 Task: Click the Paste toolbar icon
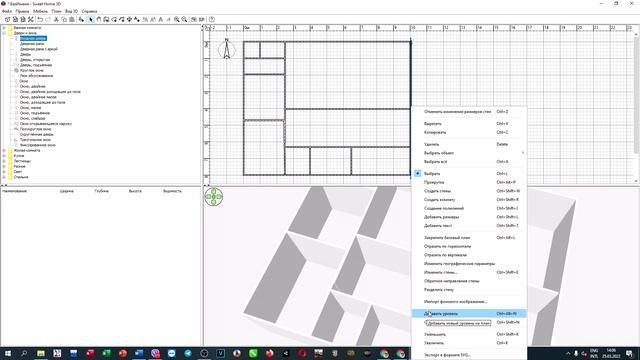[72, 20]
